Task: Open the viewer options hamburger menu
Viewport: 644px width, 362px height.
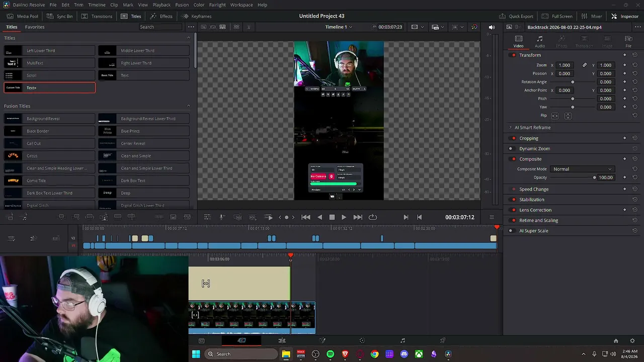Action: point(492,217)
